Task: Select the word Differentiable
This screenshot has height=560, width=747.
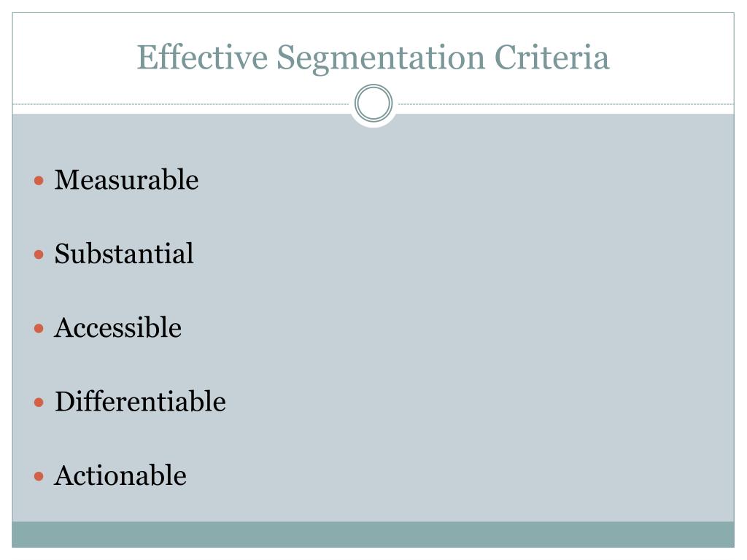Action: pos(141,402)
